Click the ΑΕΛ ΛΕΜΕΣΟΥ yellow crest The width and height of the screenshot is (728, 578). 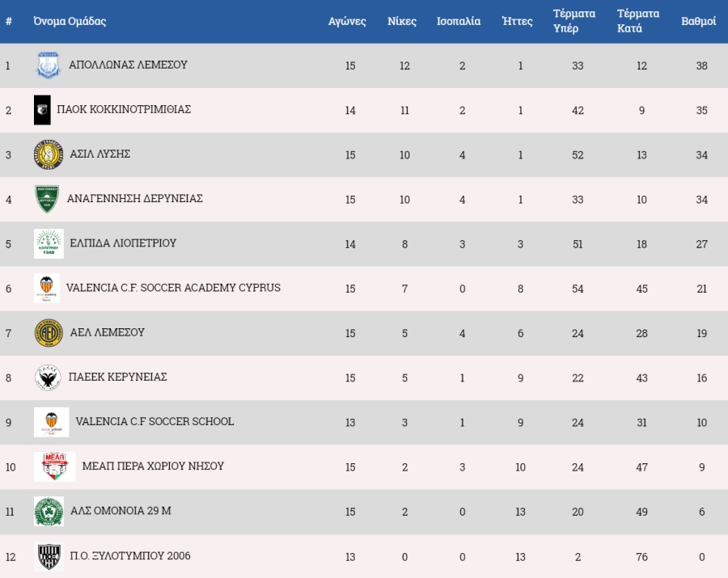tap(49, 332)
